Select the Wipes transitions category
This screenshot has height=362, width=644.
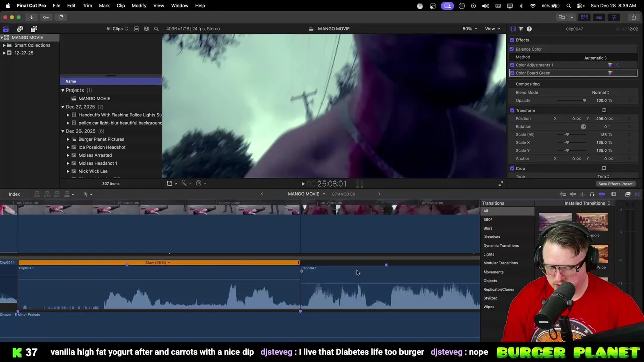tap(489, 307)
